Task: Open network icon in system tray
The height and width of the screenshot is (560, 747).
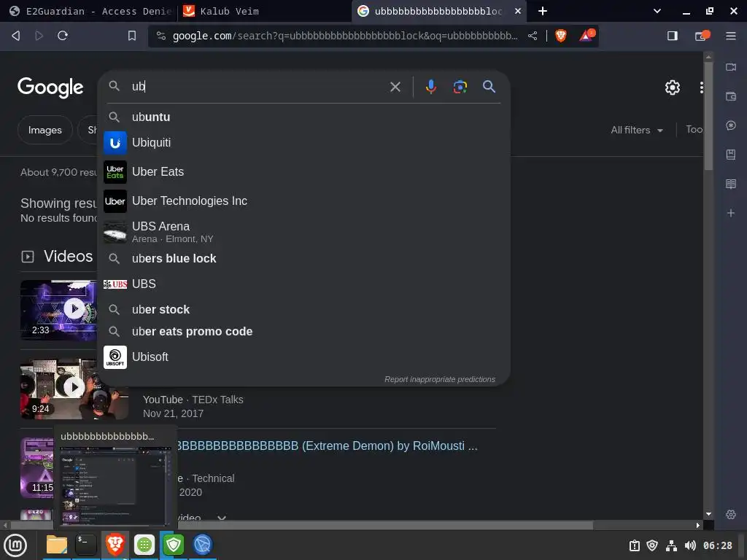Action: click(671, 545)
